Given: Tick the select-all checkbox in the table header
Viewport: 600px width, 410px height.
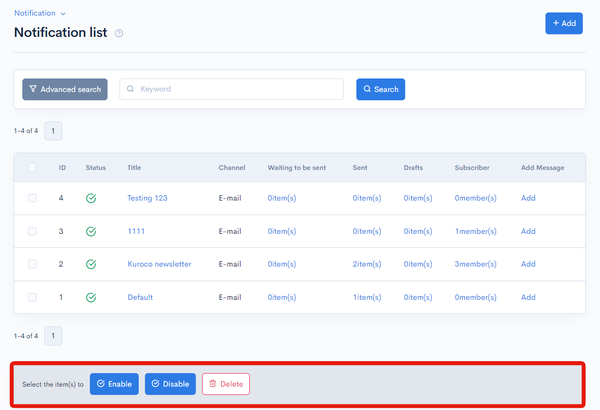Looking at the screenshot, I should tap(32, 167).
